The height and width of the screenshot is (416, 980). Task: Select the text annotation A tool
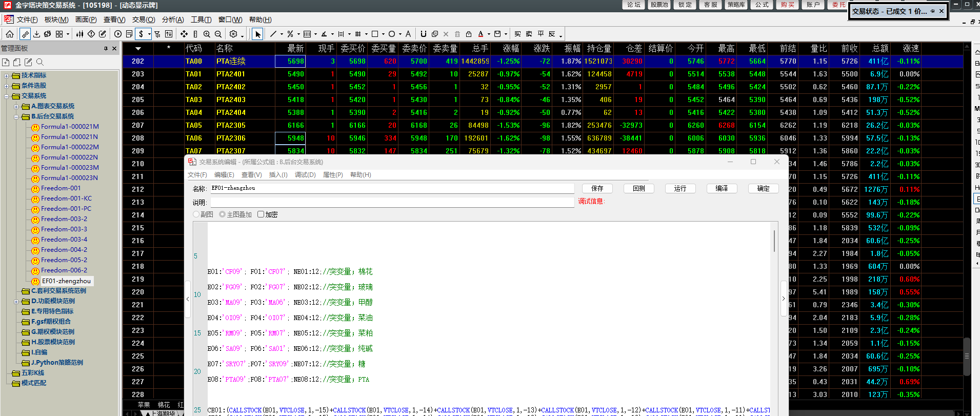pyautogui.click(x=408, y=34)
